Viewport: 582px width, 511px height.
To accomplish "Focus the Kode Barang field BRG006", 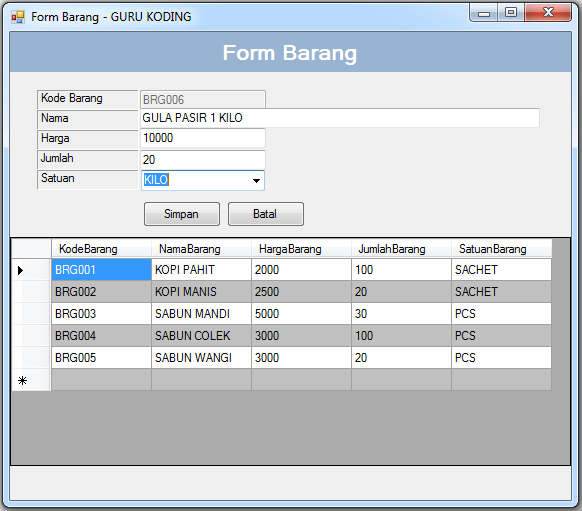I will click(203, 99).
